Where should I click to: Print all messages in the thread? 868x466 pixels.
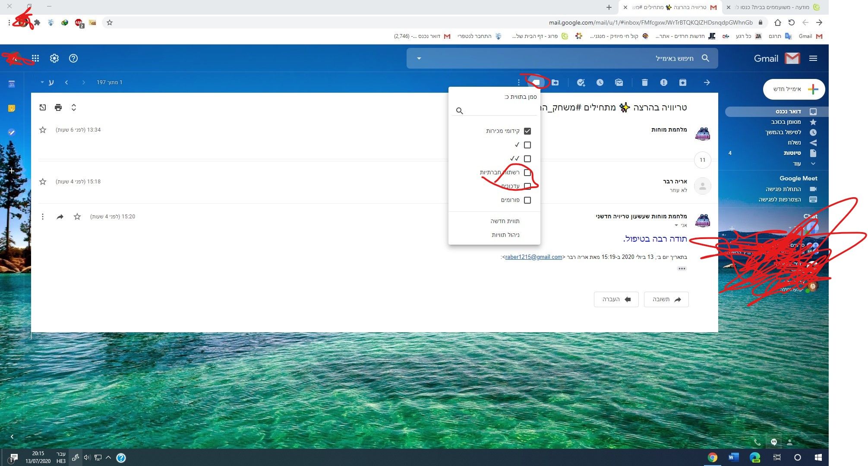pos(58,107)
